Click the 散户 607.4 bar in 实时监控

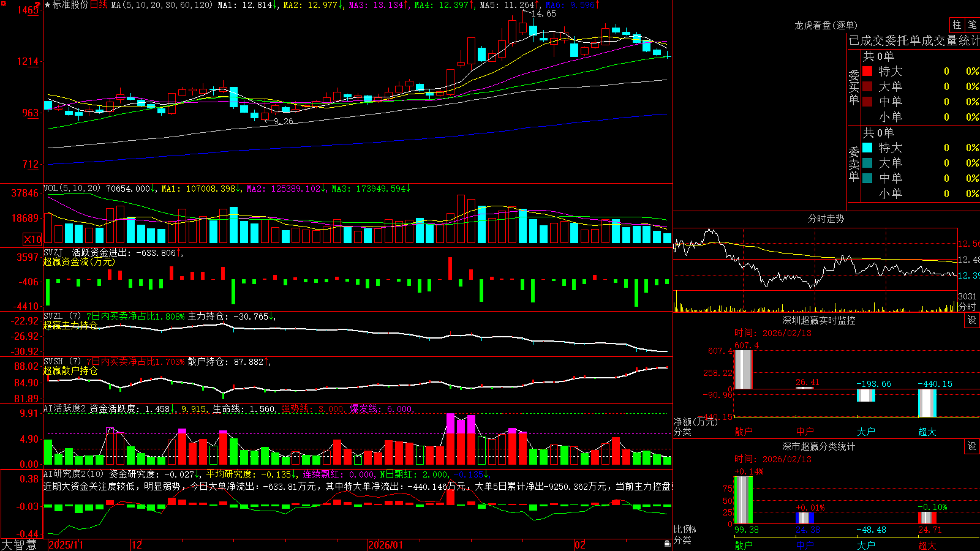click(x=744, y=369)
